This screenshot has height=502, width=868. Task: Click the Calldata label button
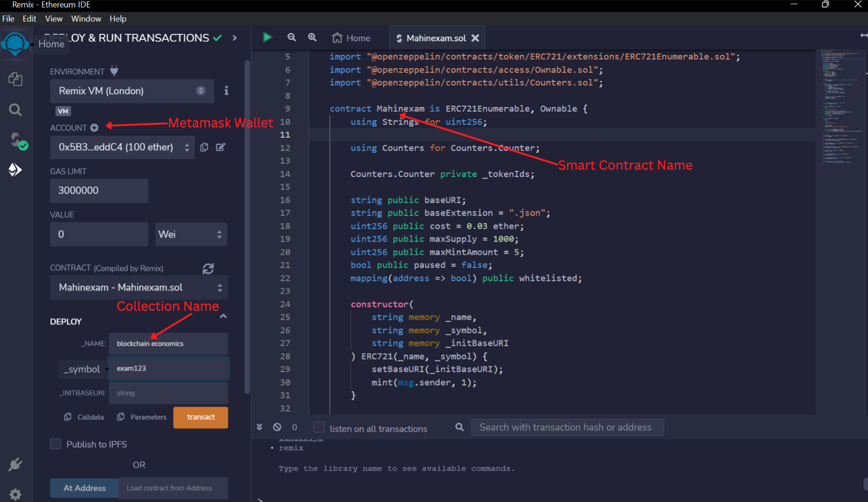click(91, 417)
